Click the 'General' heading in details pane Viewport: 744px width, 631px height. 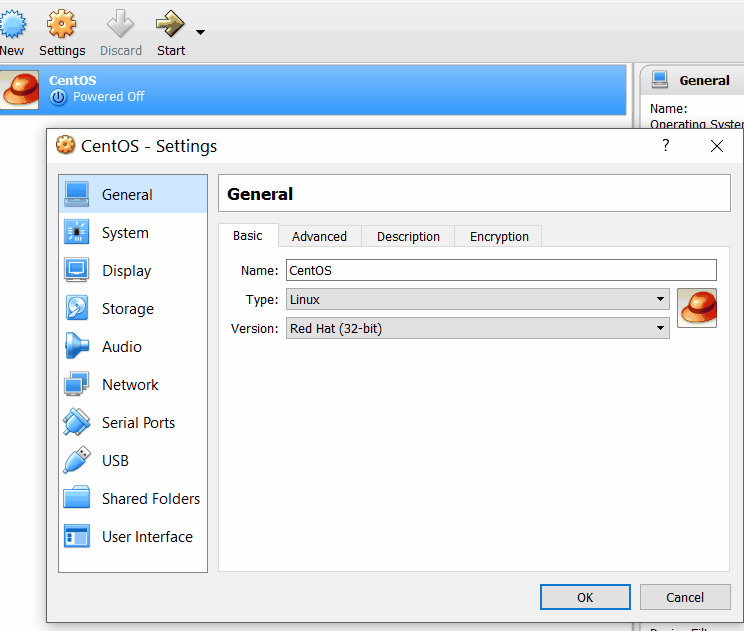point(704,80)
